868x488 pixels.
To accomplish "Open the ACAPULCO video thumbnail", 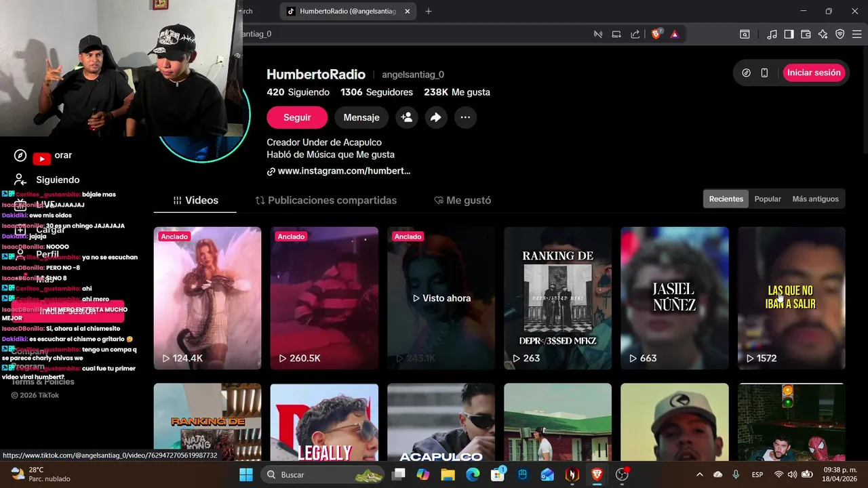I will tap(441, 422).
